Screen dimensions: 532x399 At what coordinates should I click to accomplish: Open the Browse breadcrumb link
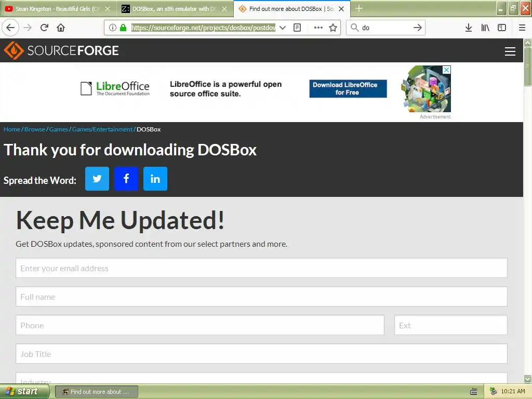click(x=35, y=129)
